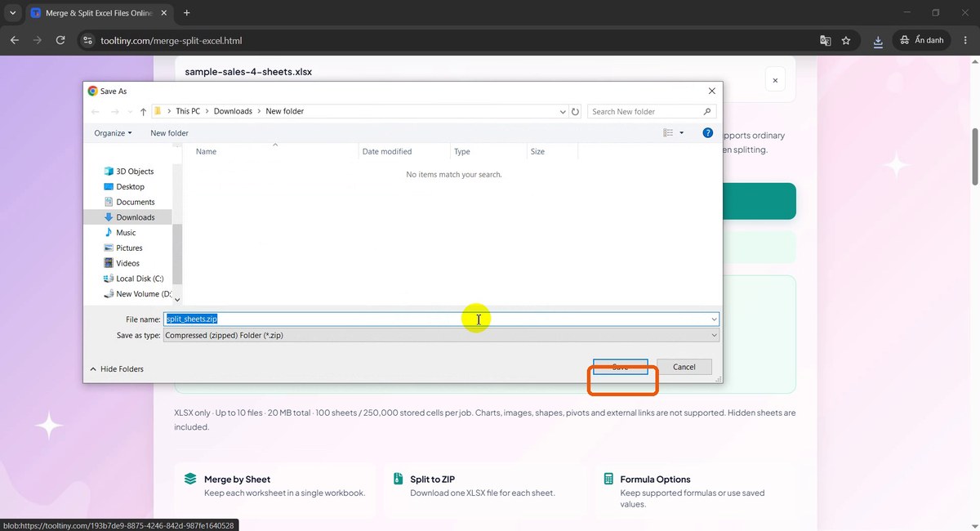This screenshot has height=531, width=980.
Task: Select Documents in the navigation pane
Action: (135, 202)
